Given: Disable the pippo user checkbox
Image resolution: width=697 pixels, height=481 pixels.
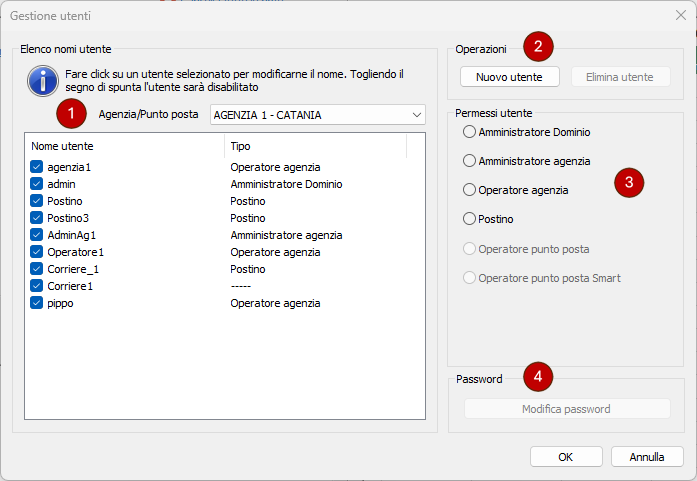Looking at the screenshot, I should coord(37,303).
